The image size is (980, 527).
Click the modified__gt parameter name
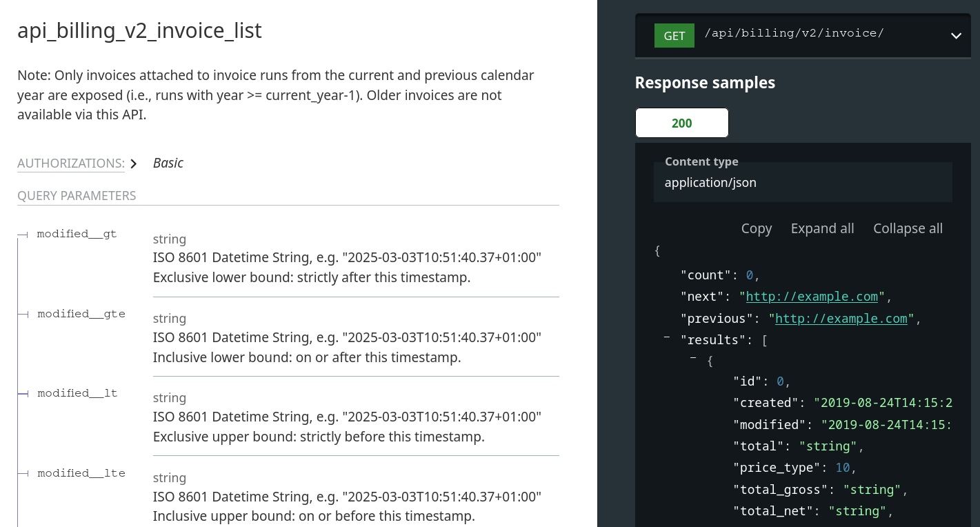(x=77, y=234)
